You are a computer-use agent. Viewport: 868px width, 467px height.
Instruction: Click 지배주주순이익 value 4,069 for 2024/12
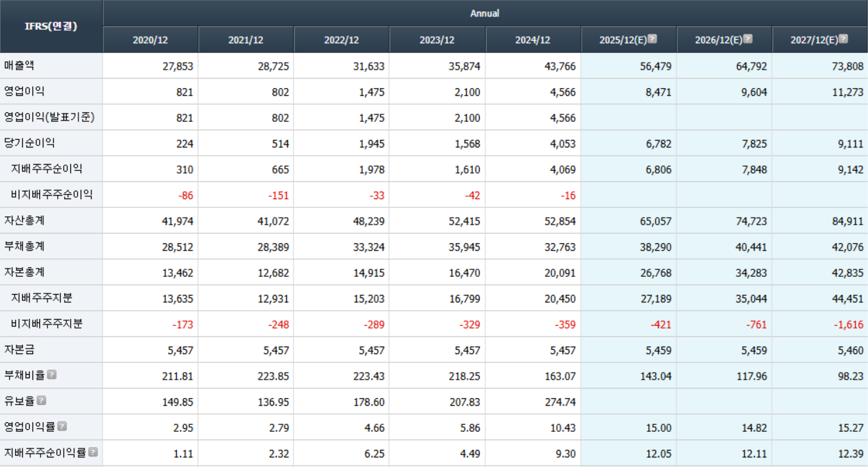coord(562,169)
